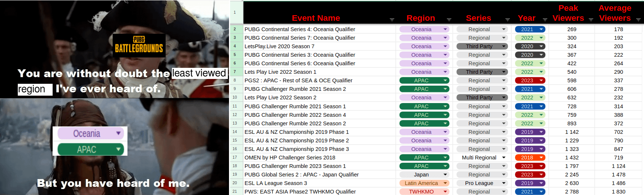Viewport: 644px width, 195px height.
Task: Select row 17 header
Action: click(x=235, y=158)
